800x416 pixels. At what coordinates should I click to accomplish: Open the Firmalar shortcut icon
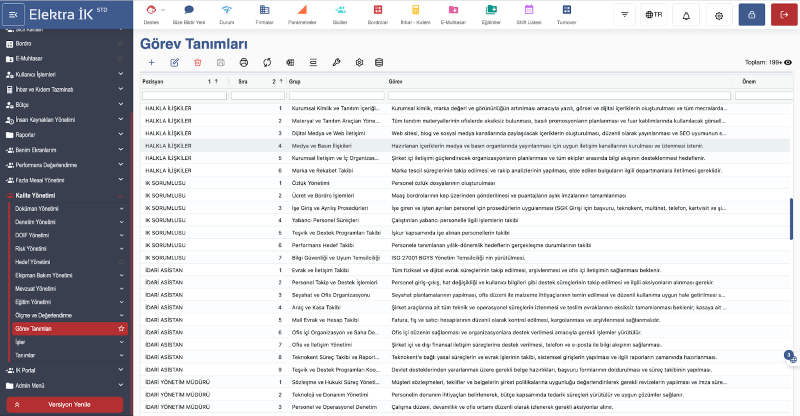coord(264,14)
